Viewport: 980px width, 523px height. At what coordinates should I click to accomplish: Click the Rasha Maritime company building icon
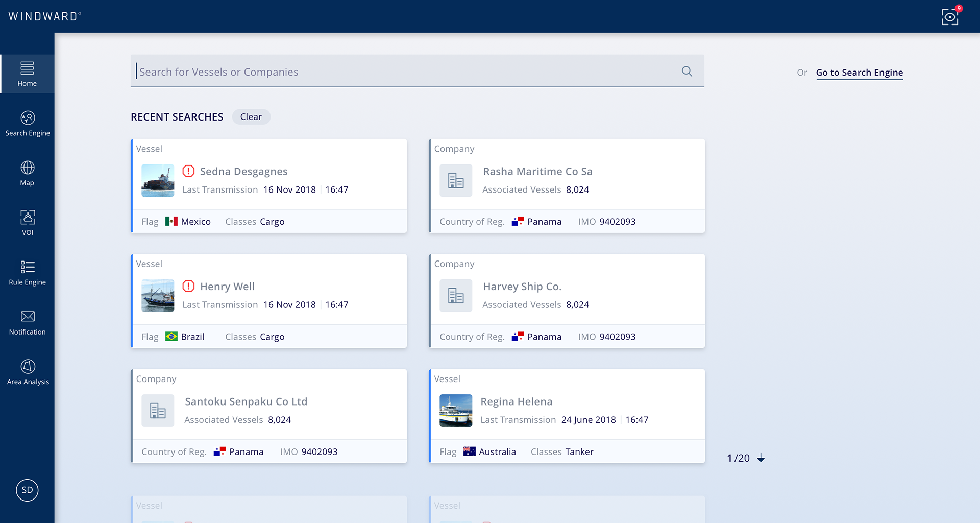(x=456, y=180)
